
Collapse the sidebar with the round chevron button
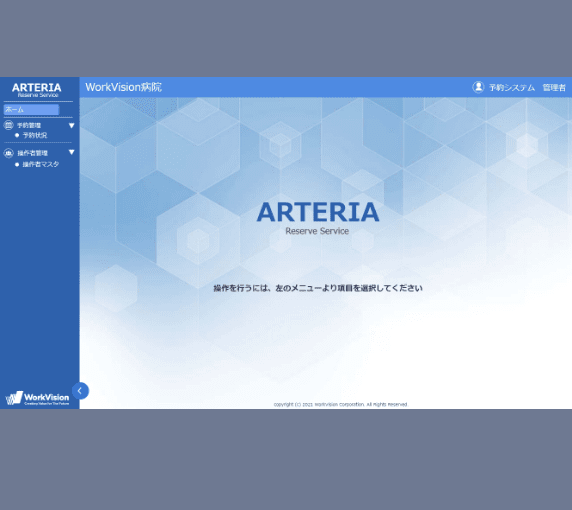click(80, 391)
